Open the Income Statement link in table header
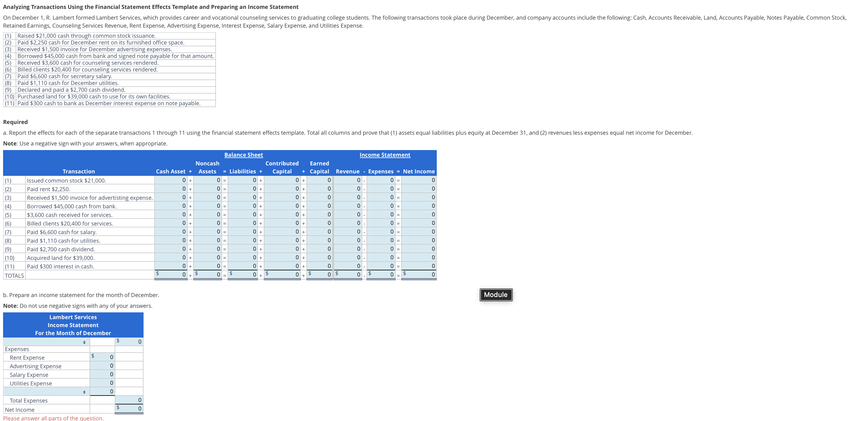Image resolution: width=868 pixels, height=421 pixels. click(385, 154)
